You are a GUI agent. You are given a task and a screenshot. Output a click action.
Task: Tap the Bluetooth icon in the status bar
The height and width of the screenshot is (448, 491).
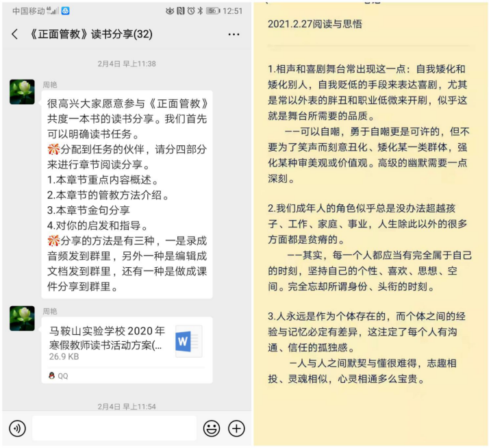pos(199,11)
